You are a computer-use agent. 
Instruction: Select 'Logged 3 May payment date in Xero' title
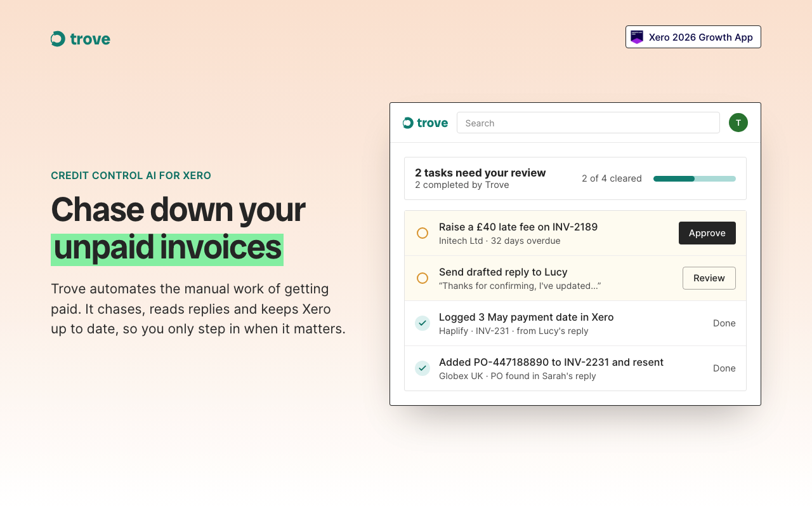tap(527, 317)
